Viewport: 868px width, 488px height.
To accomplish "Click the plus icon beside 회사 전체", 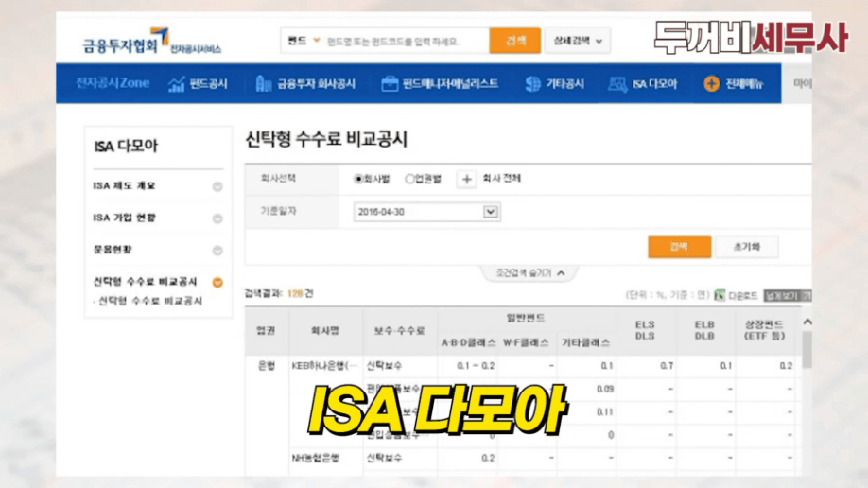I will click(x=467, y=179).
